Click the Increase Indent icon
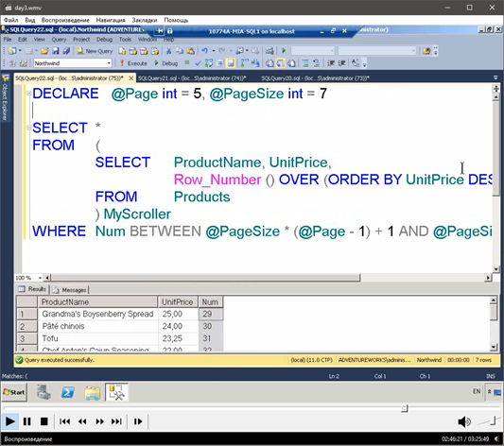504x446 pixels. tap(341, 63)
